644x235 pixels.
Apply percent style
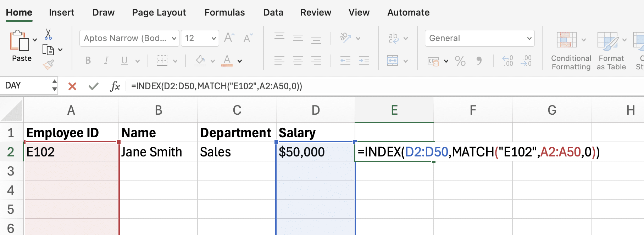tap(460, 61)
